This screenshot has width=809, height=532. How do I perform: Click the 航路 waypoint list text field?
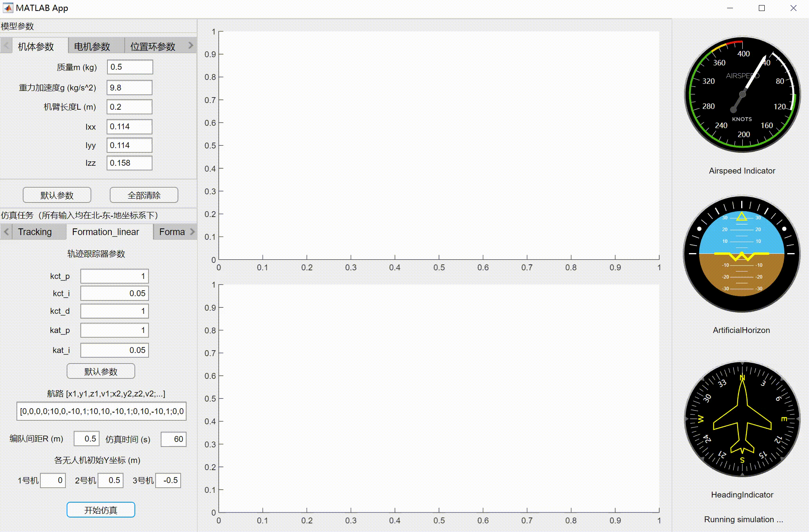[101, 411]
